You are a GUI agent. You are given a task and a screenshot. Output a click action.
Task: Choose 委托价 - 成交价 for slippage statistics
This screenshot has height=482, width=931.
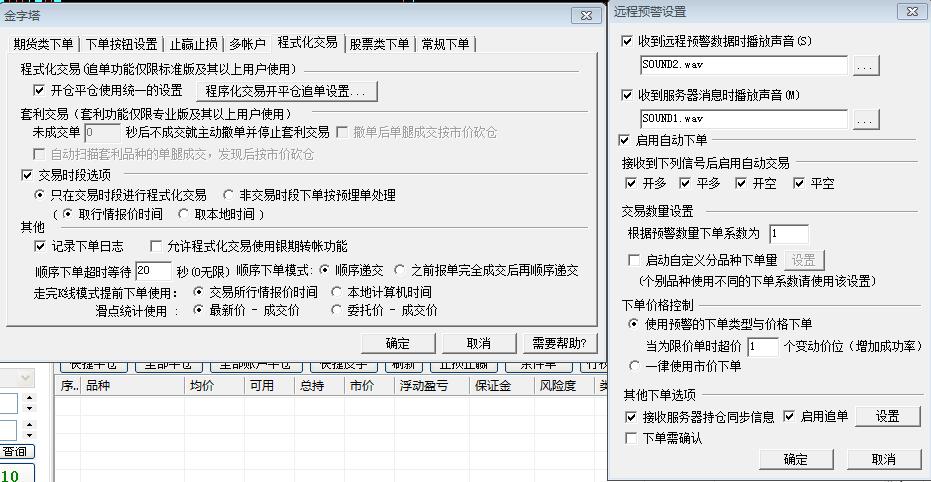tap(338, 311)
